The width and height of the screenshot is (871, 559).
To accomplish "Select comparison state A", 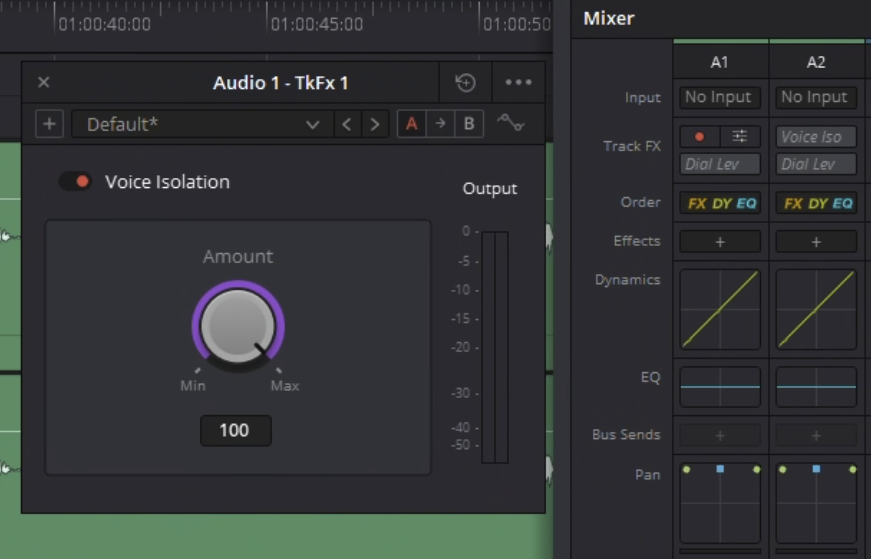I will tap(412, 123).
